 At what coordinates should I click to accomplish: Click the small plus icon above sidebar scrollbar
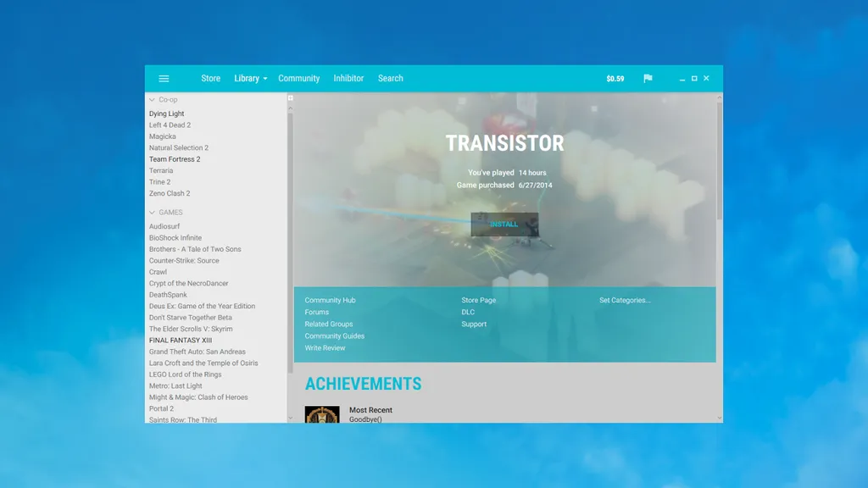coord(290,98)
